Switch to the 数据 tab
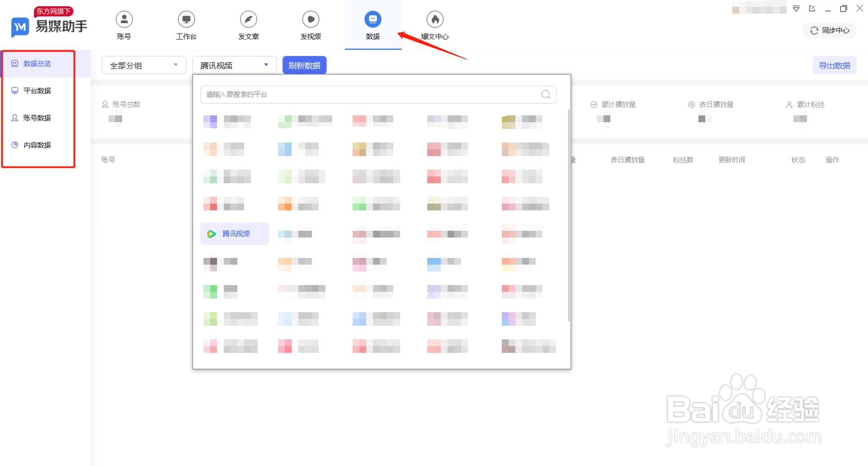This screenshot has height=466, width=868. tap(373, 25)
